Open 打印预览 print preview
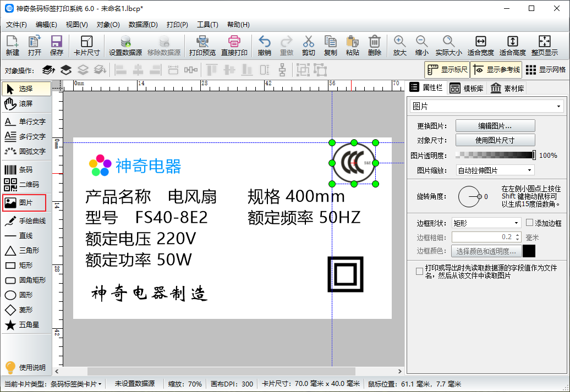 point(202,46)
